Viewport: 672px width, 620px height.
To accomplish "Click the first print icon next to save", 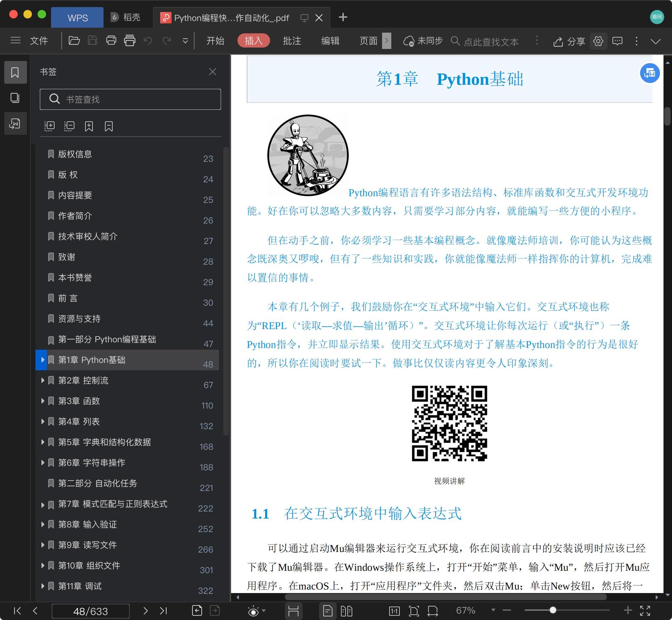I will pos(111,40).
